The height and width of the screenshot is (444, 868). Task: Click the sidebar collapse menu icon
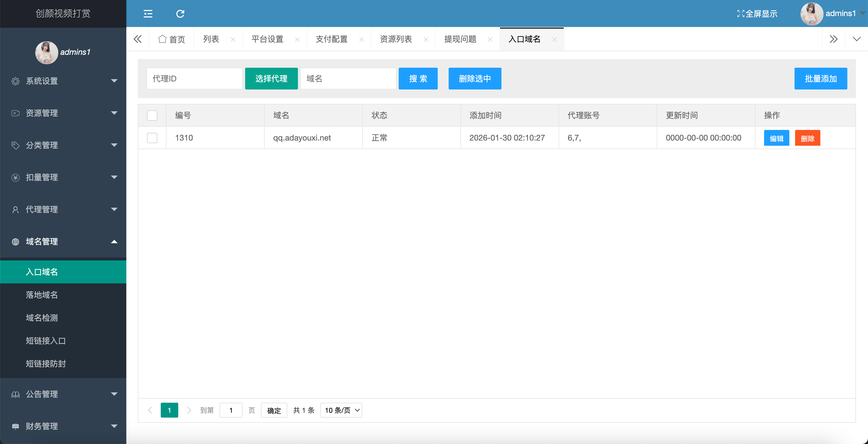click(148, 13)
